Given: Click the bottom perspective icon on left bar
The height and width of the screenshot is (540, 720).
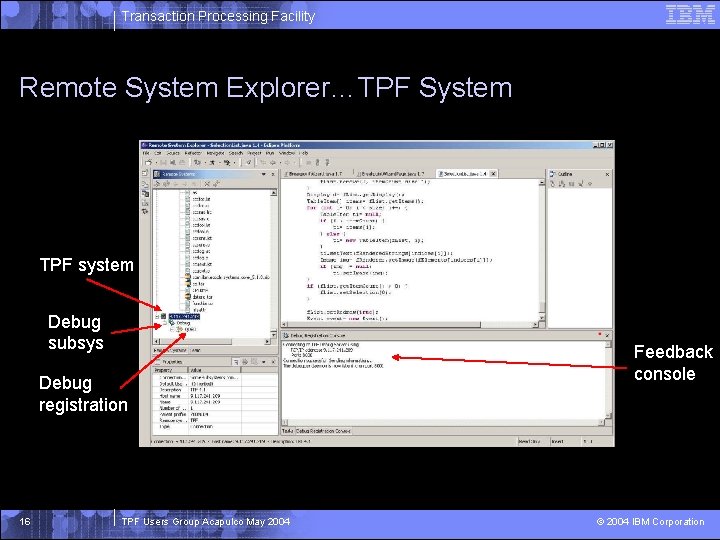Looking at the screenshot, I should point(145,212).
